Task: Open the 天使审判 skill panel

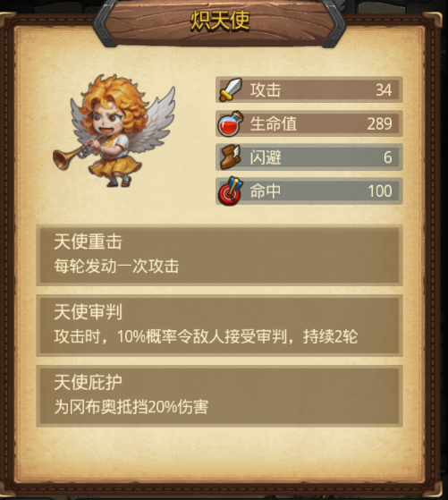Action: click(219, 326)
